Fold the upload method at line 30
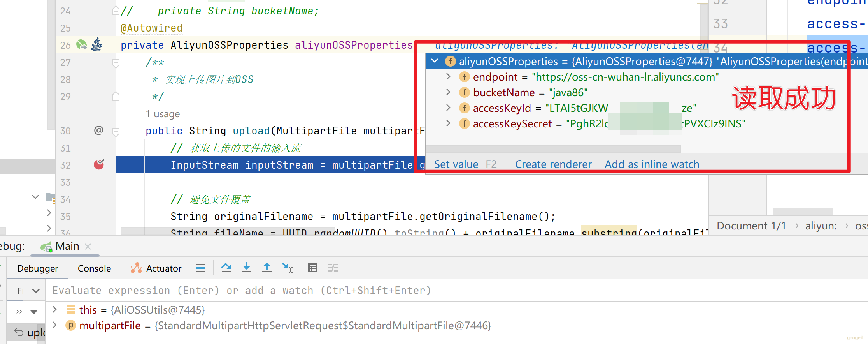 [116, 131]
